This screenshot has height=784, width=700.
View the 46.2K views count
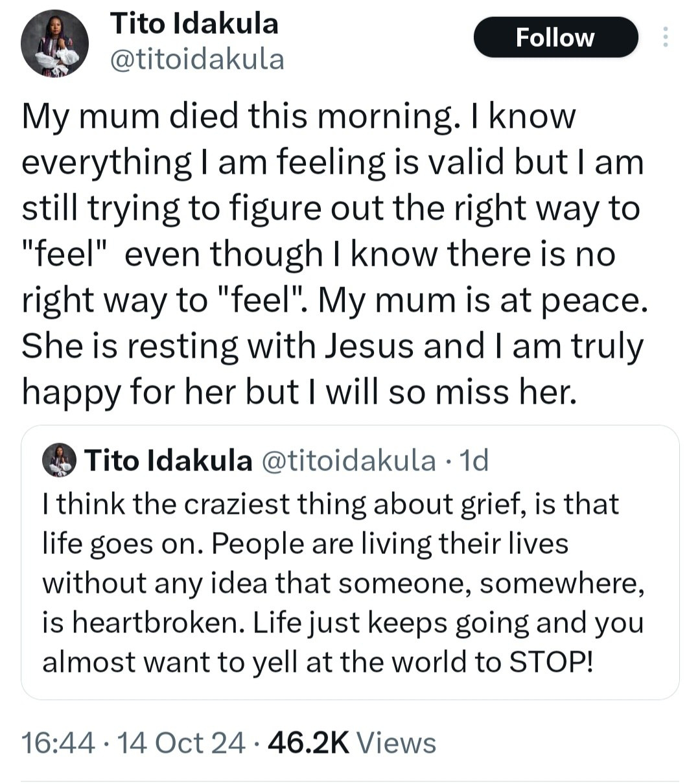tap(309, 743)
